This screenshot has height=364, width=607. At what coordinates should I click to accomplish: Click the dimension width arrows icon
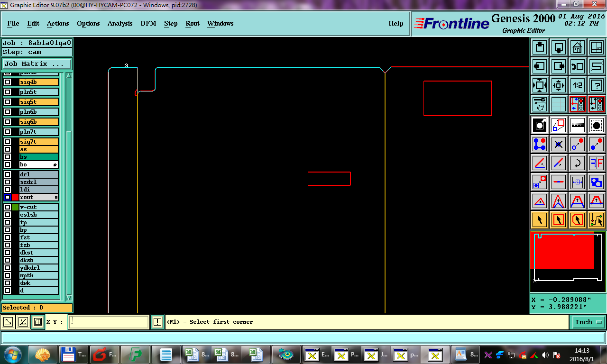coord(578,182)
